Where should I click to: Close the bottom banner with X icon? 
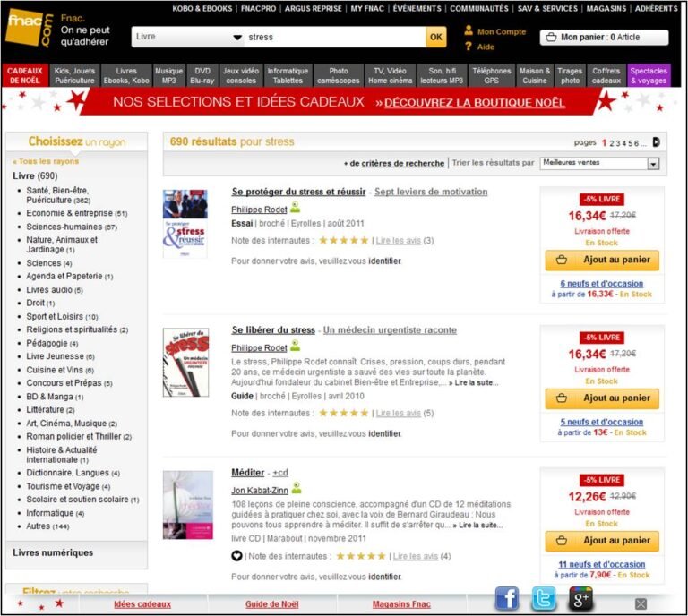point(641,604)
